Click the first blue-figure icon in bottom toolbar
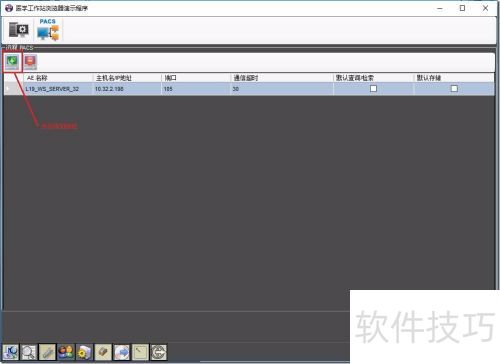The image size is (500, 364). click(11, 352)
